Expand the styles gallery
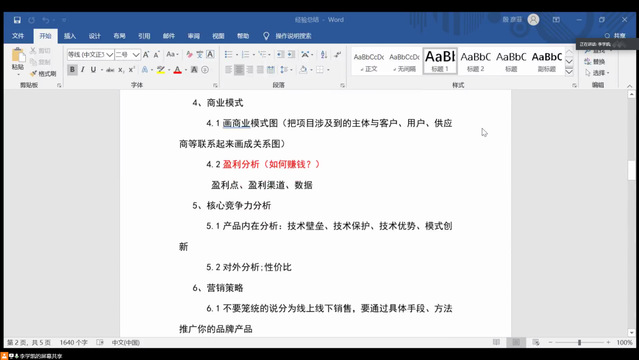Image resolution: width=639 pixels, height=360 pixels. coord(569,72)
